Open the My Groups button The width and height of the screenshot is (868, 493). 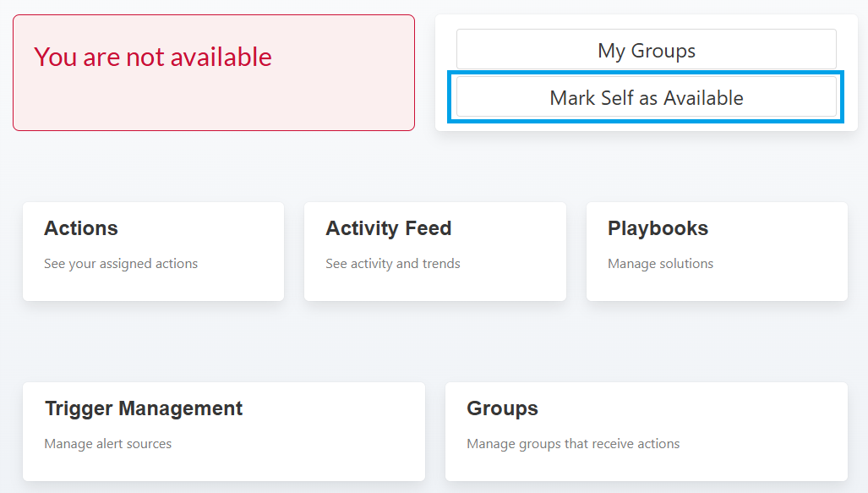[x=646, y=51]
